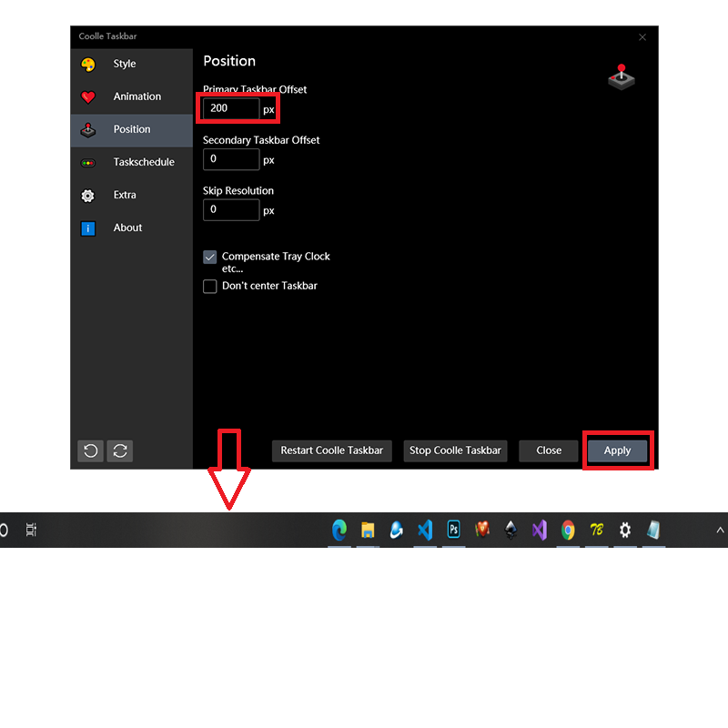The height and width of the screenshot is (728, 728).
Task: Switch to the Style tab
Action: coord(125,64)
